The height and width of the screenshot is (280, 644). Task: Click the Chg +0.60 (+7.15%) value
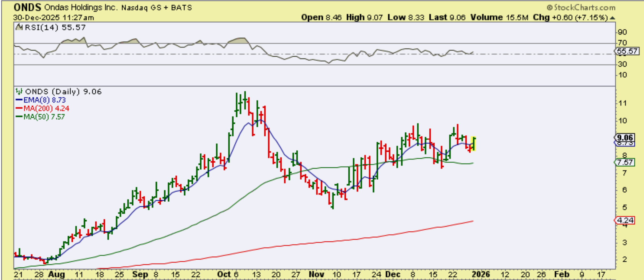[x=570, y=18]
